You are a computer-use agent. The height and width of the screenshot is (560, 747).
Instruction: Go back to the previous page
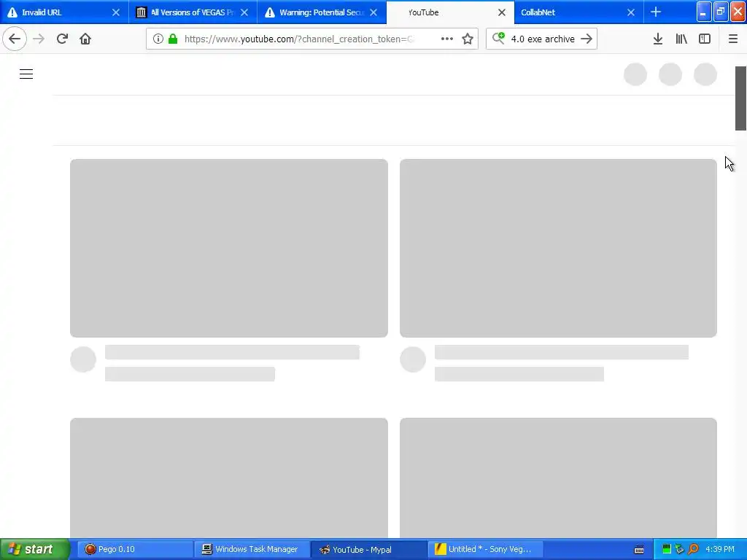(15, 39)
